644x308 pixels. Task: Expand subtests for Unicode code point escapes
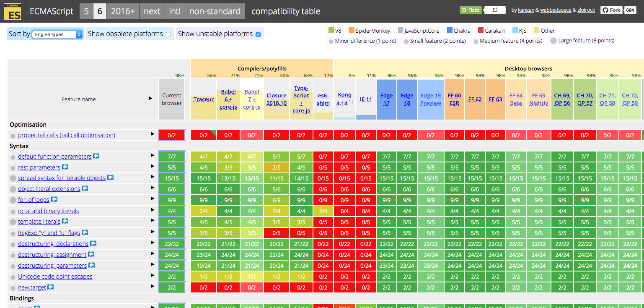coord(153,275)
